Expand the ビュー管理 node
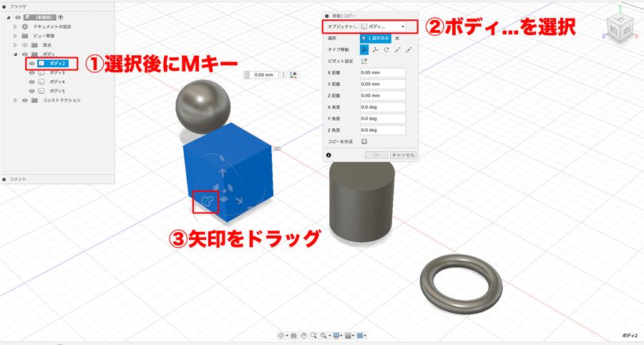 point(15,36)
